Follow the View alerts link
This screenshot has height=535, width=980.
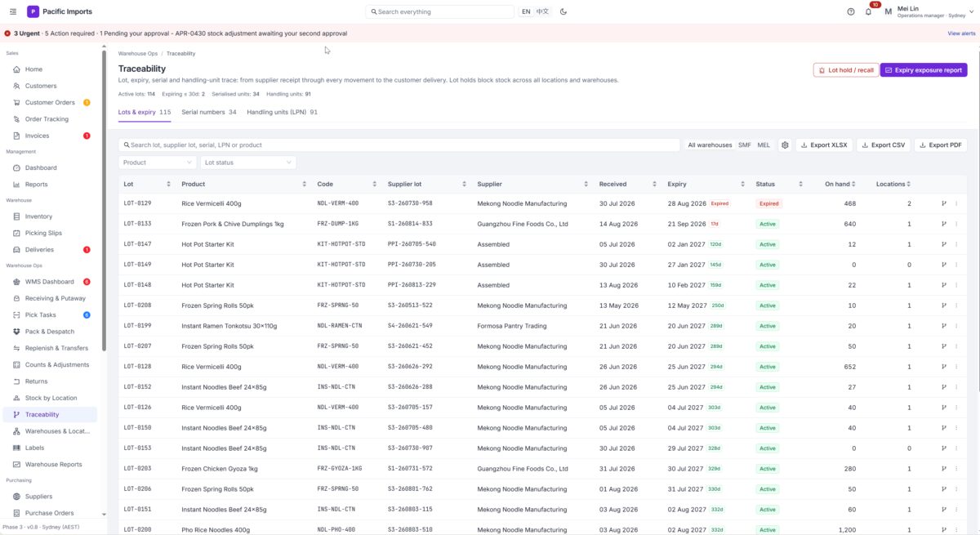[961, 33]
